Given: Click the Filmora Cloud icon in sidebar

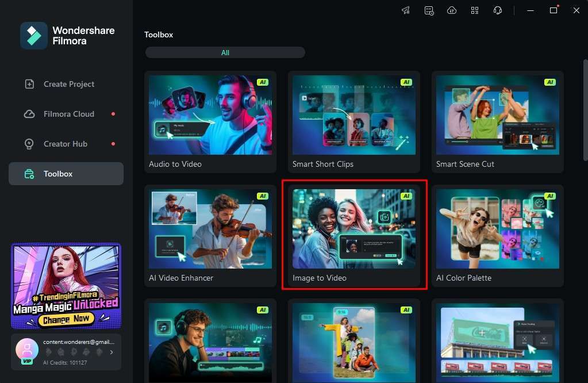Looking at the screenshot, I should [x=29, y=114].
